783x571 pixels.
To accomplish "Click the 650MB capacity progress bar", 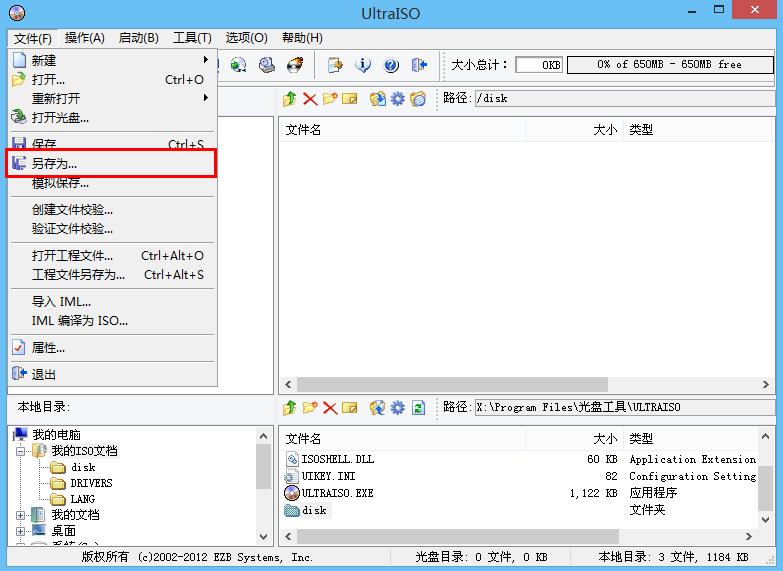I will coord(670,64).
